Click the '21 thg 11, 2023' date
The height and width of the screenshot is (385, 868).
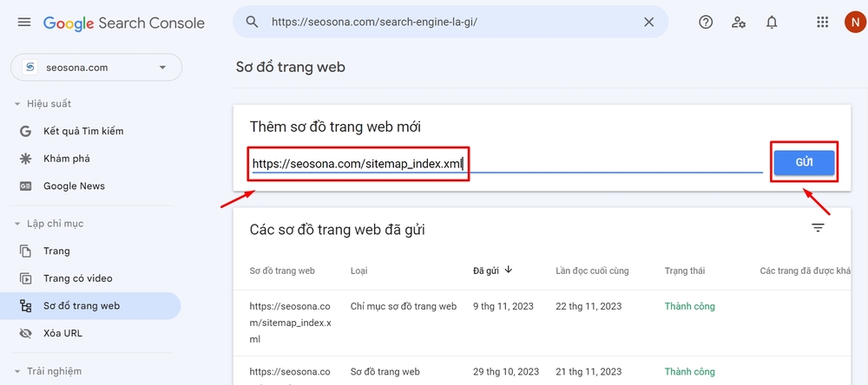point(589,371)
